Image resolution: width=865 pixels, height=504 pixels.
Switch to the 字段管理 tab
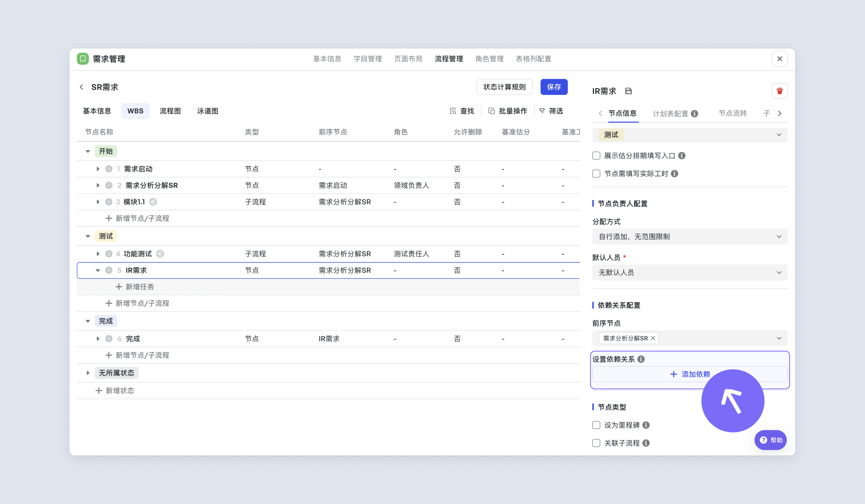pos(368,59)
